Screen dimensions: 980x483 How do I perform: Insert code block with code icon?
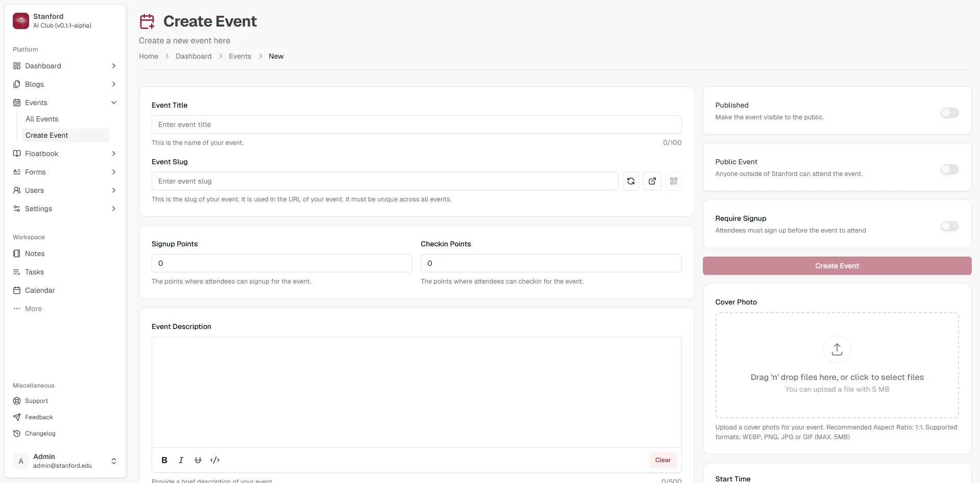(215, 460)
